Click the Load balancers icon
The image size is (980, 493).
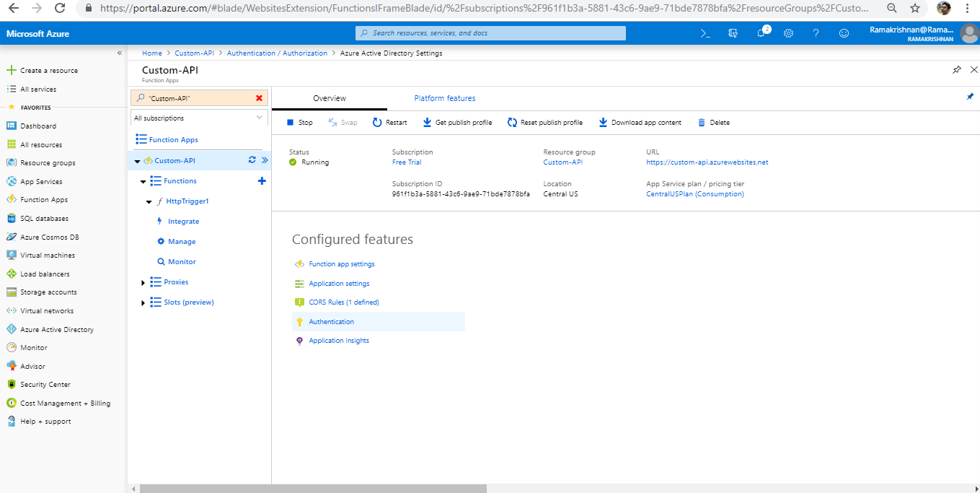(12, 274)
